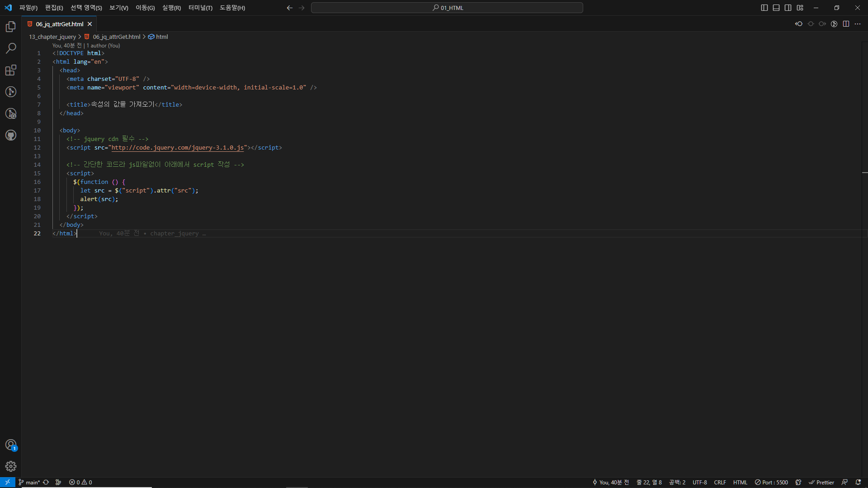The height and width of the screenshot is (488, 868).
Task: Toggle the secondary side bar
Action: point(788,8)
